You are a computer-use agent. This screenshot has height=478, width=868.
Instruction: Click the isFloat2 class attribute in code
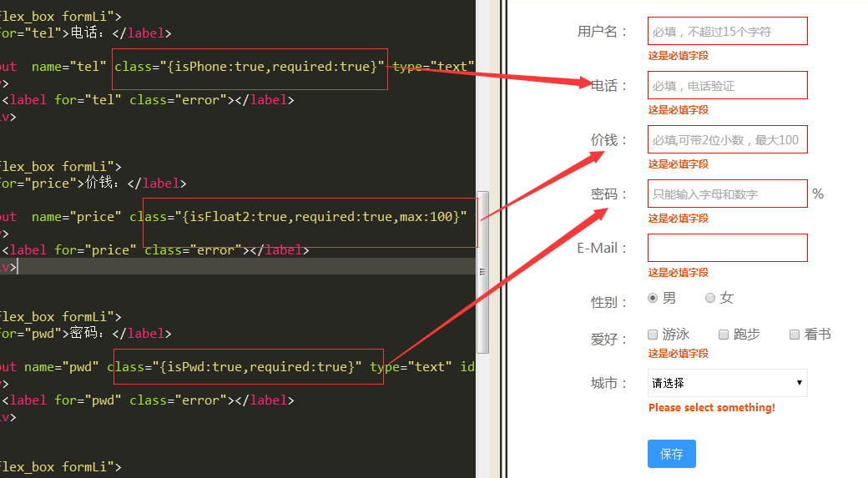tap(298, 217)
